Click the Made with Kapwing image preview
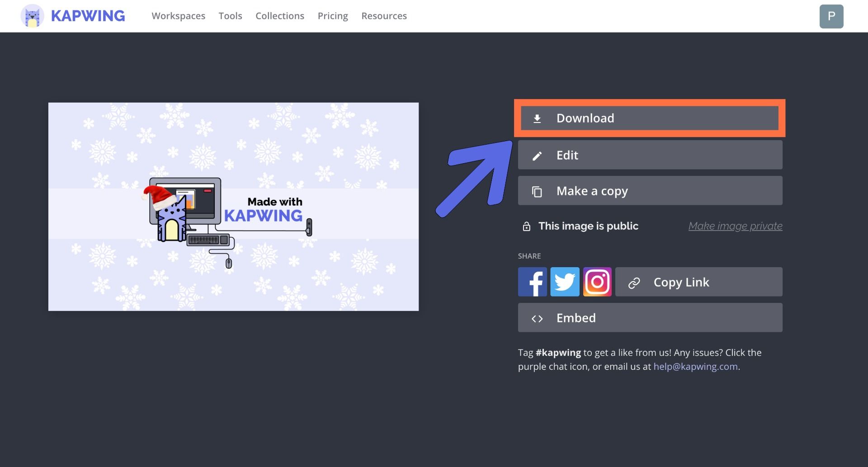868x467 pixels. [x=233, y=207]
